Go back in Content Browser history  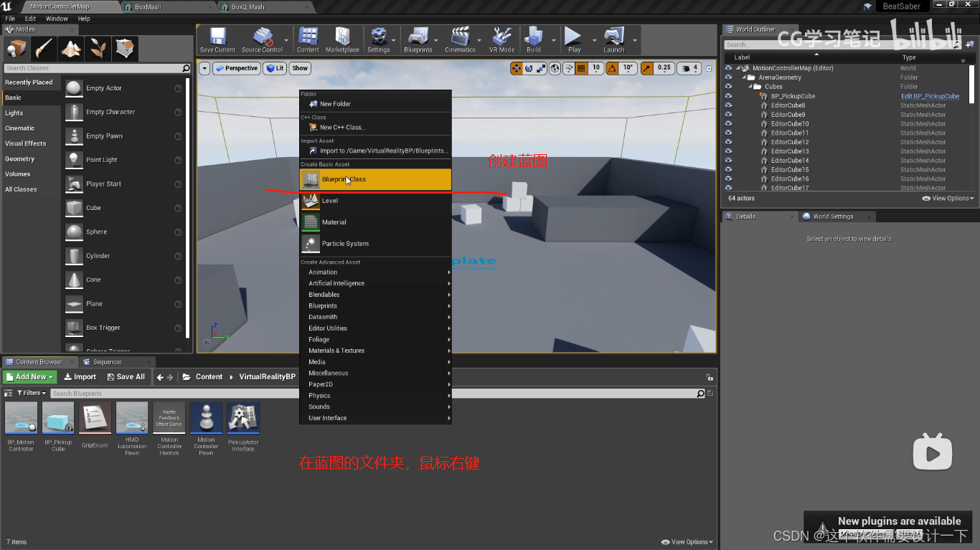161,377
